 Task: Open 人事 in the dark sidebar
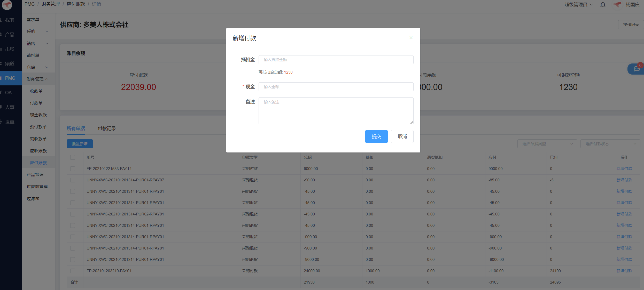[x=10, y=107]
